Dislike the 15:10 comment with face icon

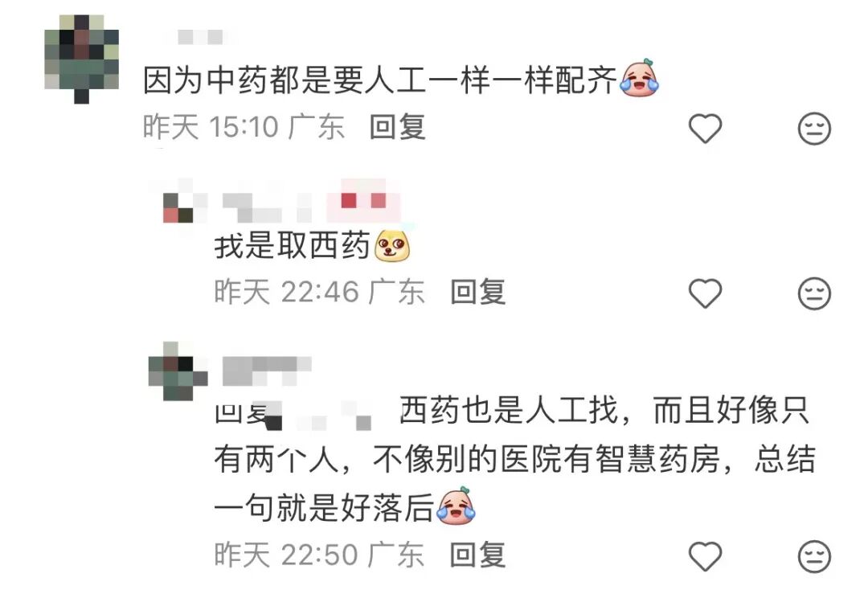[813, 129]
